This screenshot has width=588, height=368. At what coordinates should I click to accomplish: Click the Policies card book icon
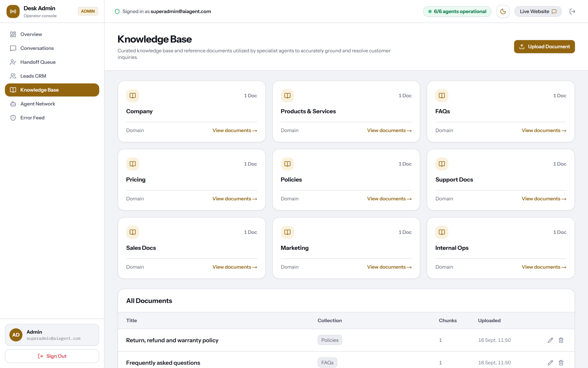[287, 164]
